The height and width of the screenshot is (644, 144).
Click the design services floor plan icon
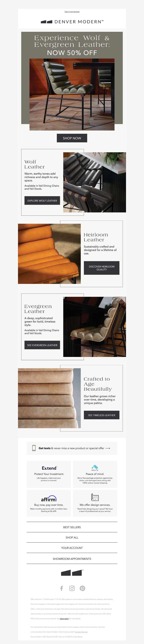pos(95,497)
